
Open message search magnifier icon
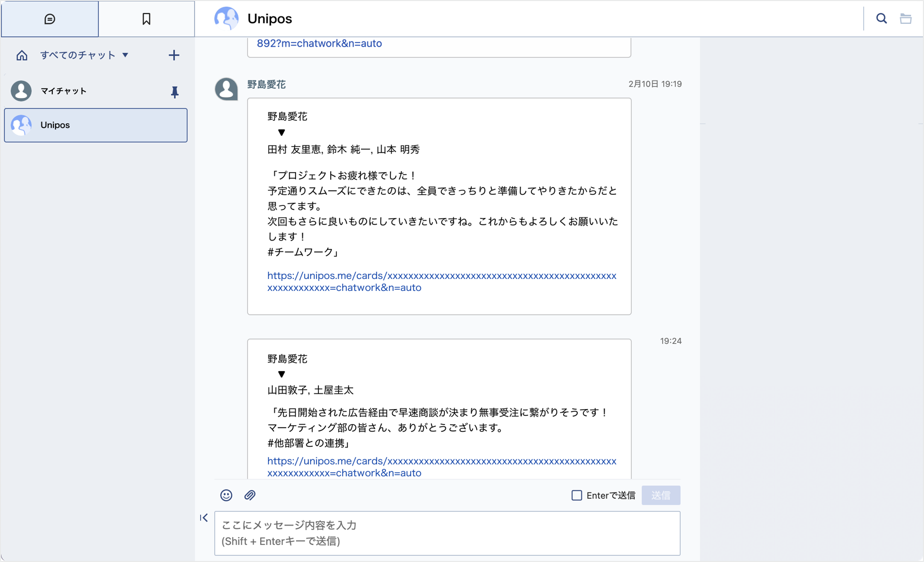881,19
